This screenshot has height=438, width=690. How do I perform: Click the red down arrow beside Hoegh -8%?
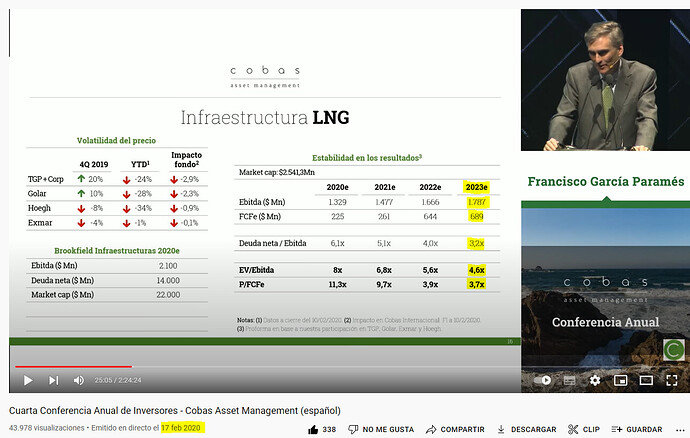pyautogui.click(x=81, y=209)
